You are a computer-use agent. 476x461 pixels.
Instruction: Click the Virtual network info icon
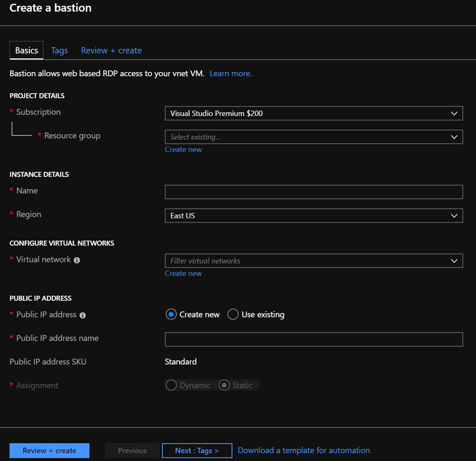point(77,261)
